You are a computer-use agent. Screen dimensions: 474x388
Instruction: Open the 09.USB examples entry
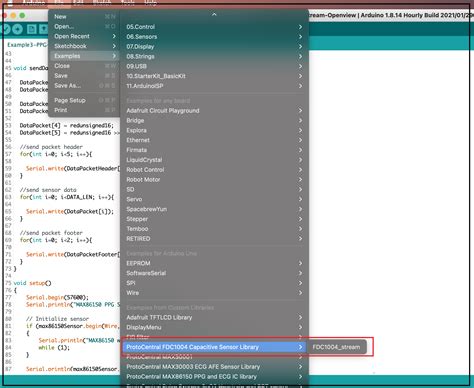click(x=214, y=66)
